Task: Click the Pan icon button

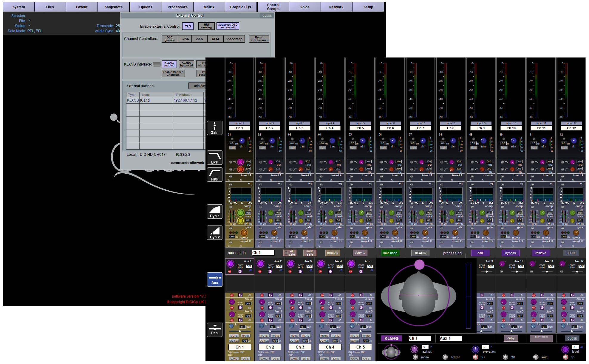Action: tap(214, 329)
